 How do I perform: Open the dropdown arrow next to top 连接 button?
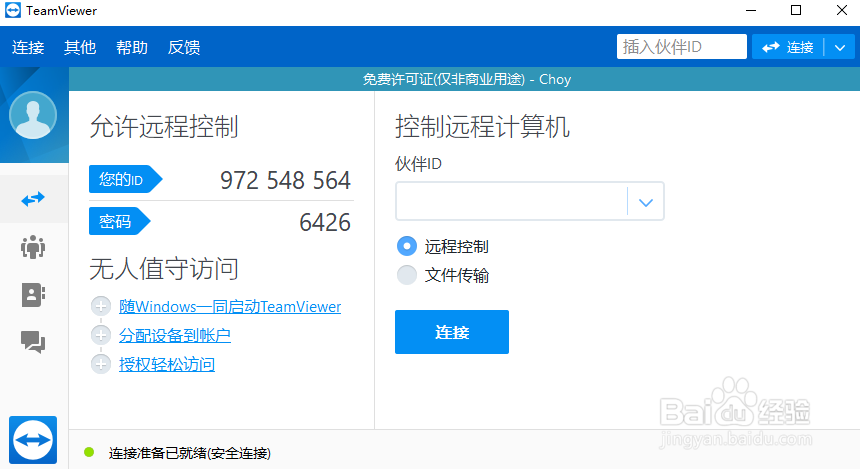pyautogui.click(x=840, y=47)
